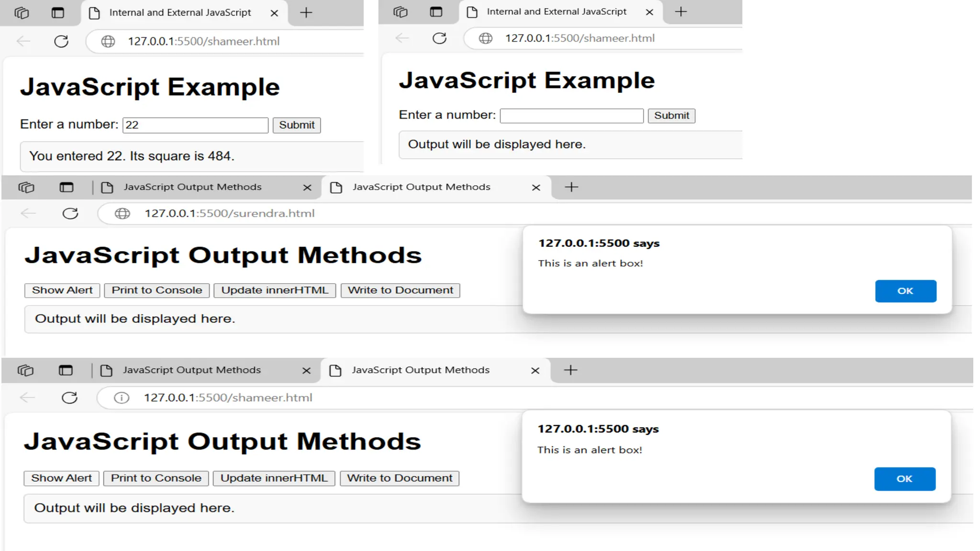Close second tab in bottom browser window
980x551 pixels.
[535, 371]
